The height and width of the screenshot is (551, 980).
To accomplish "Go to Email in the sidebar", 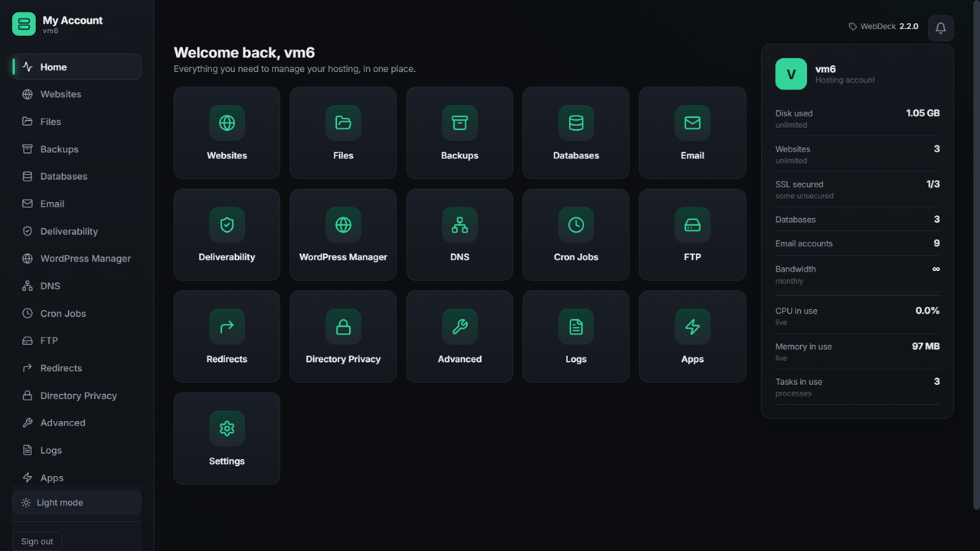I will pyautogui.click(x=77, y=204).
